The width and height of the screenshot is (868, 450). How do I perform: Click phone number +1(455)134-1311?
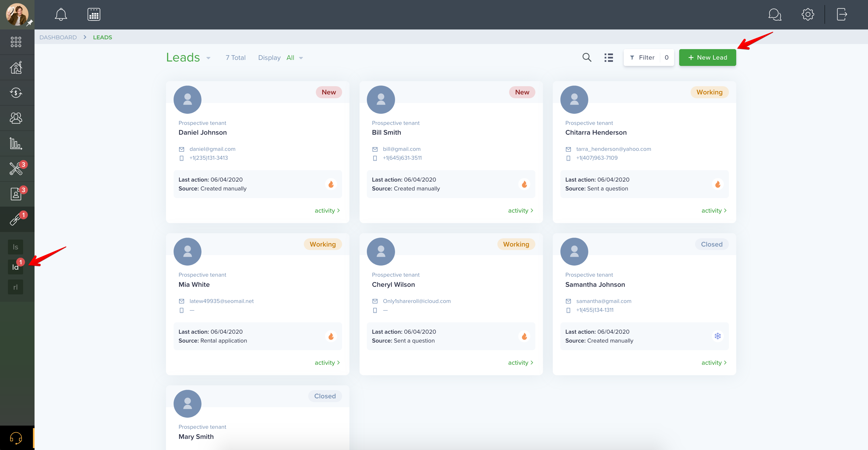[x=595, y=310]
